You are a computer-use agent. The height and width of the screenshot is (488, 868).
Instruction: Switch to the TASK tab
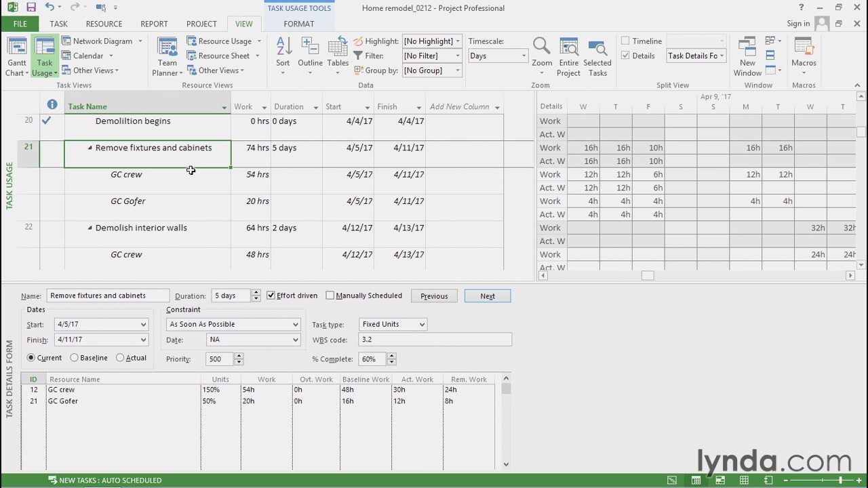(58, 24)
